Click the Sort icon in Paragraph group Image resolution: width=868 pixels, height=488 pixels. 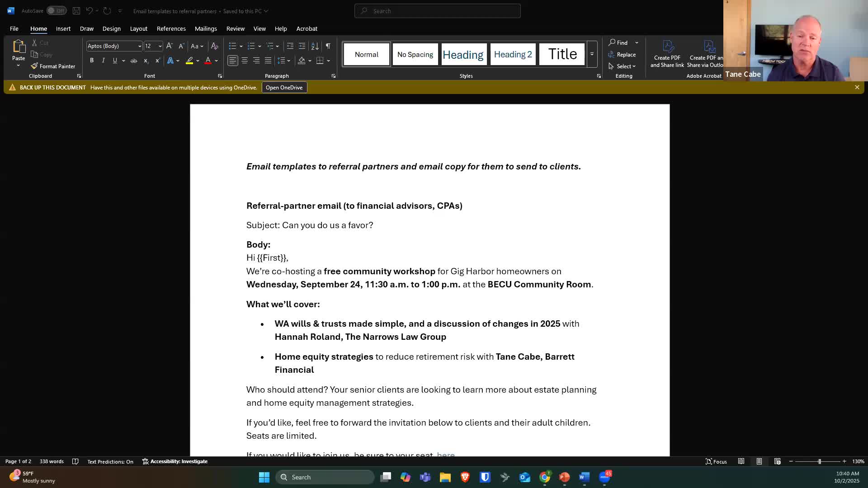(315, 46)
